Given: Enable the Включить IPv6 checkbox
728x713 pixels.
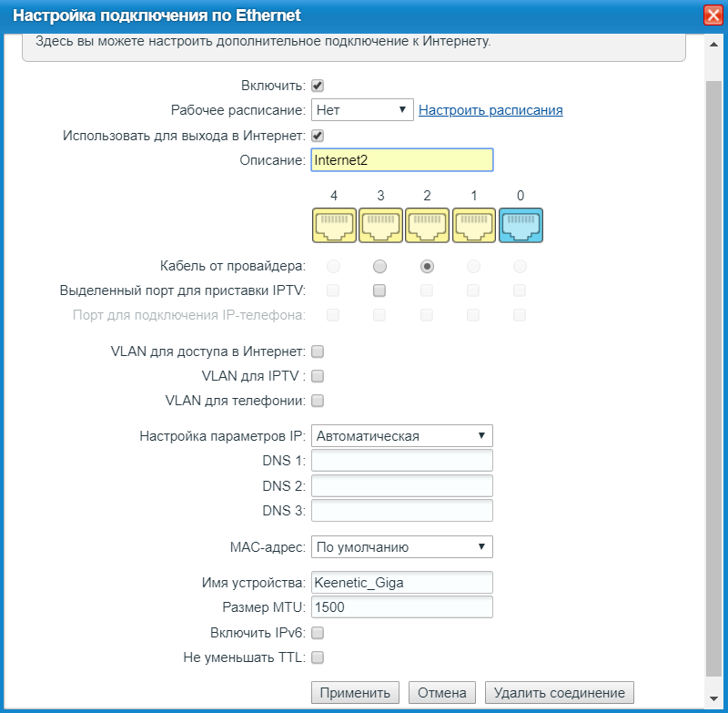Looking at the screenshot, I should tap(318, 632).
